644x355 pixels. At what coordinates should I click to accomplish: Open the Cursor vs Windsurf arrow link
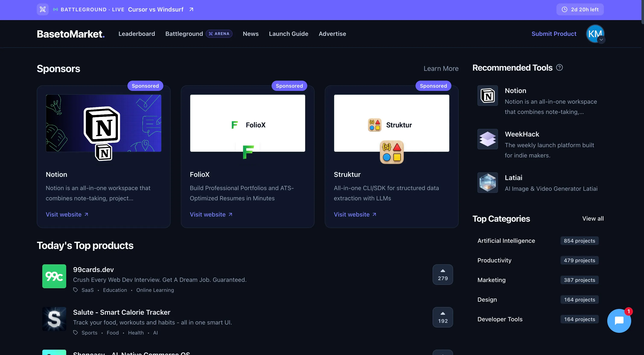click(191, 9)
